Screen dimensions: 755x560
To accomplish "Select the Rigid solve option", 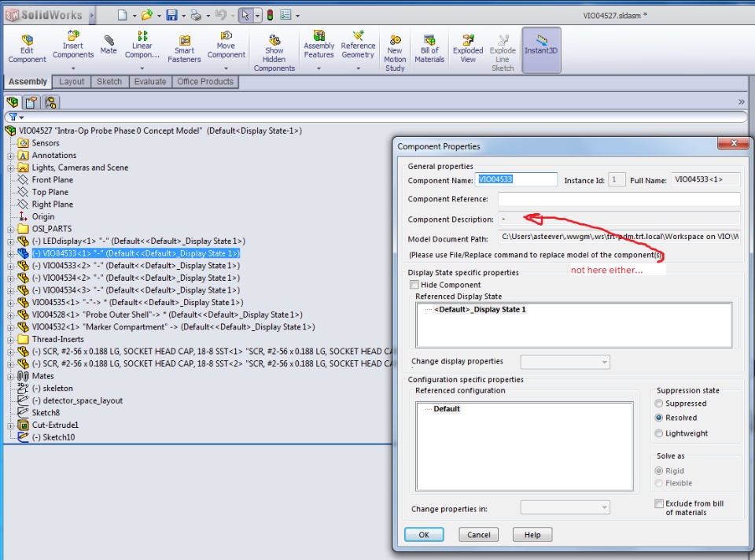I will tap(659, 471).
